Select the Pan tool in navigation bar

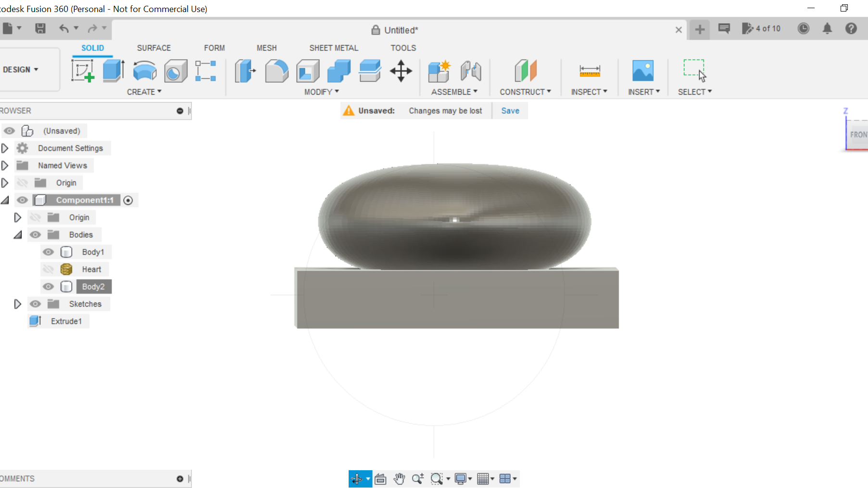(399, 478)
